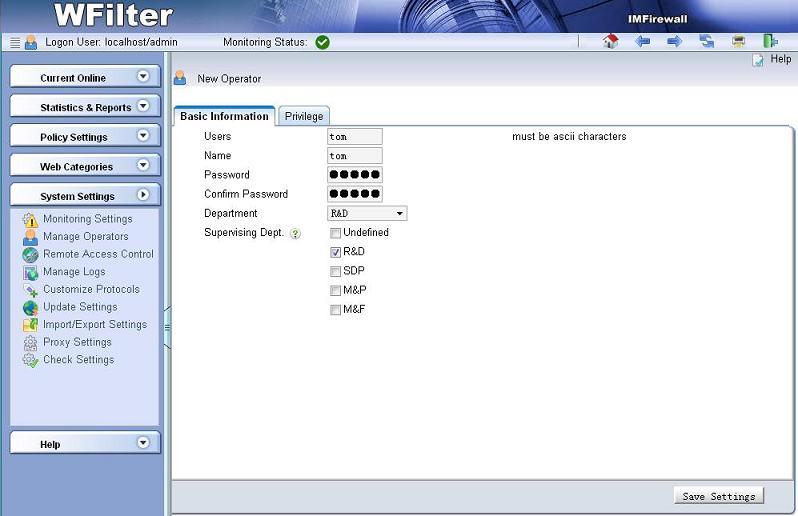Click the green monitoring status check icon
Image resolution: width=798 pixels, height=516 pixels.
pyautogui.click(x=322, y=42)
